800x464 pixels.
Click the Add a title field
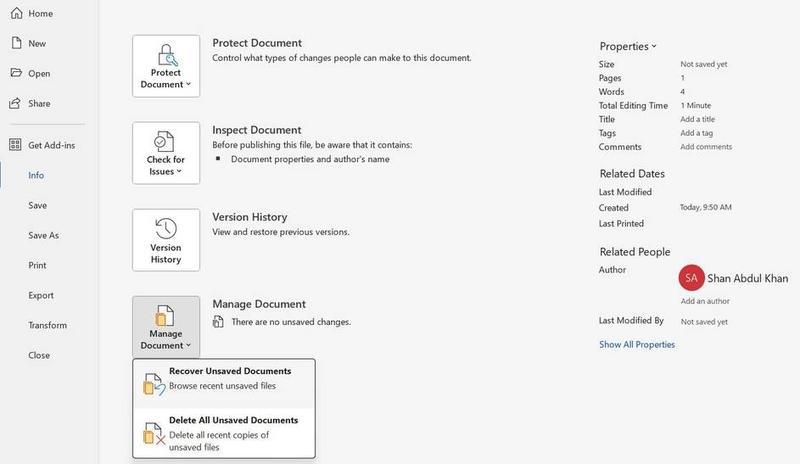(x=697, y=119)
